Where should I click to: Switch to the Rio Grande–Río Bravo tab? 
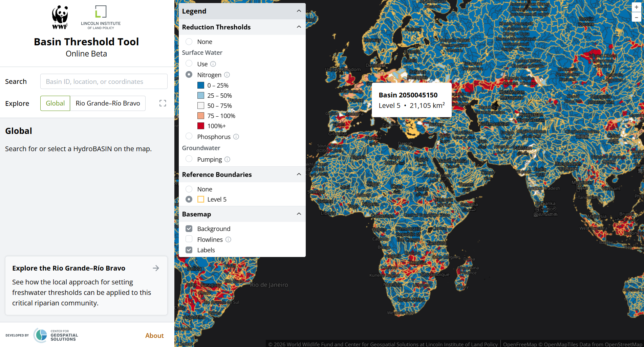(x=108, y=103)
